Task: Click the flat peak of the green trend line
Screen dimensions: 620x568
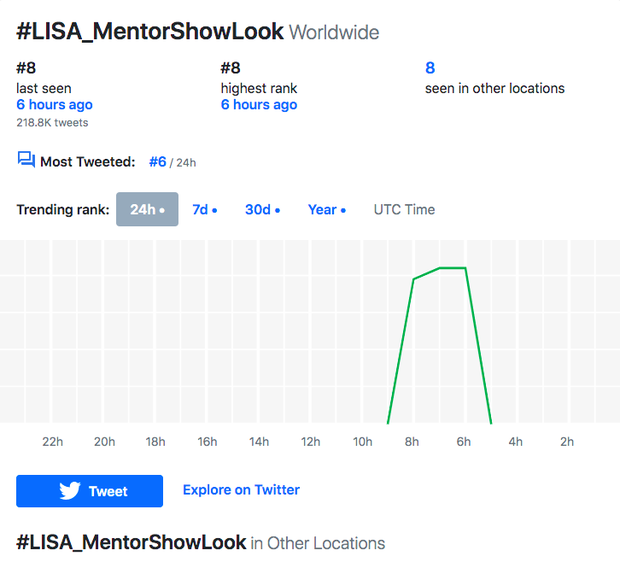Action: pos(452,268)
